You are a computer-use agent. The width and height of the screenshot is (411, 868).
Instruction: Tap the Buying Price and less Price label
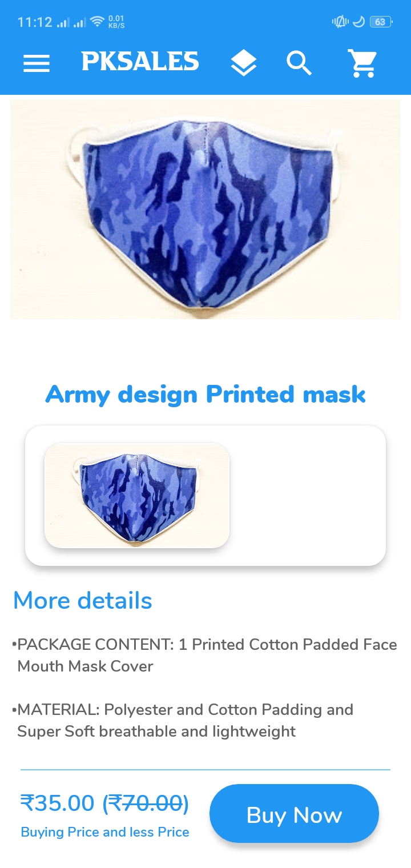pos(105,832)
